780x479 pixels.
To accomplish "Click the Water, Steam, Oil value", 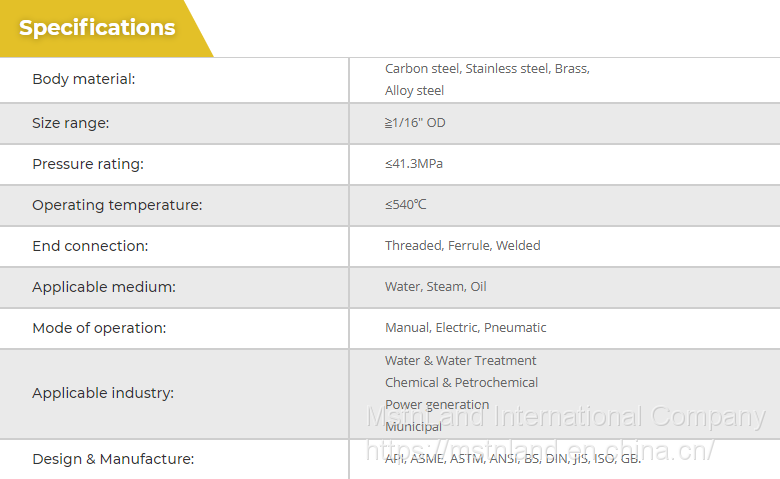I will 435,287.
